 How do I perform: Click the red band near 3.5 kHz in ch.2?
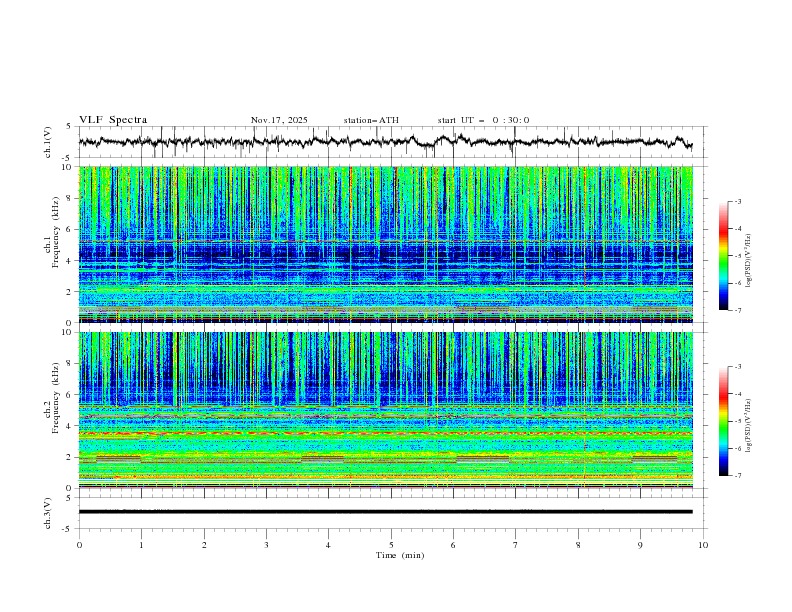(x=385, y=434)
